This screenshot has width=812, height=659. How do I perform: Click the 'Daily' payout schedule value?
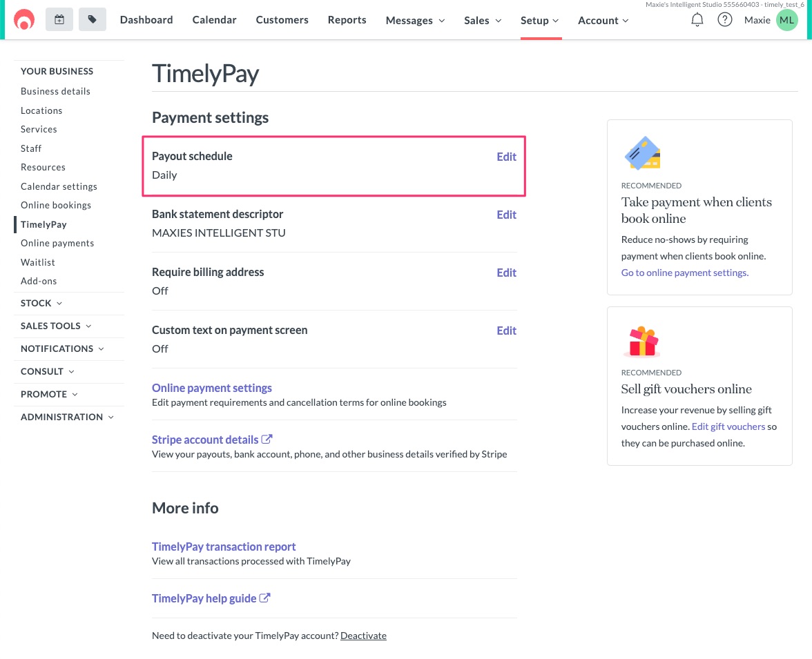tap(164, 175)
